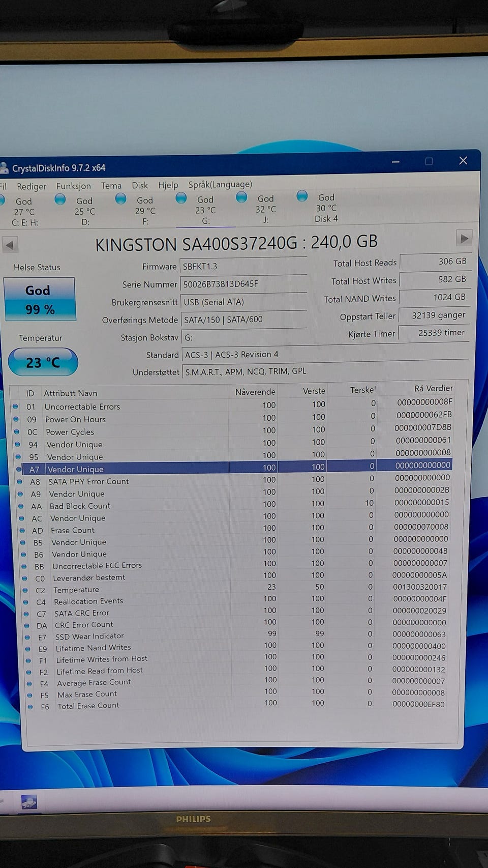This screenshot has width=488, height=868.
Task: Click the taskbar application icon
Action: click(29, 803)
